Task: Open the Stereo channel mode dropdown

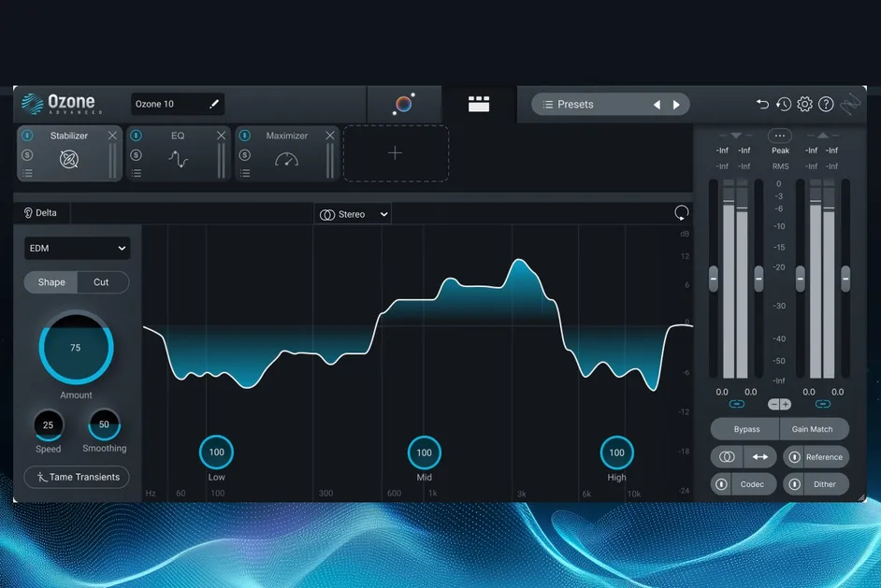Action: point(353,214)
